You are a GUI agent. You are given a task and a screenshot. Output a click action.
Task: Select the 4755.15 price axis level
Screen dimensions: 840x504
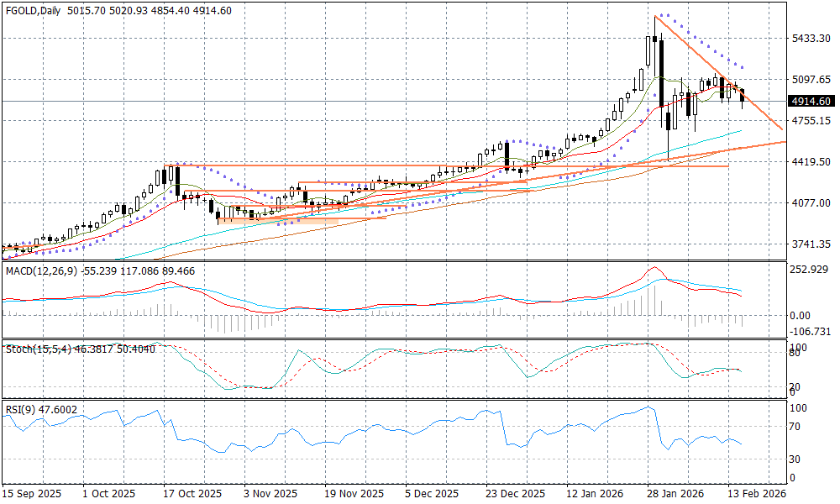(811, 121)
